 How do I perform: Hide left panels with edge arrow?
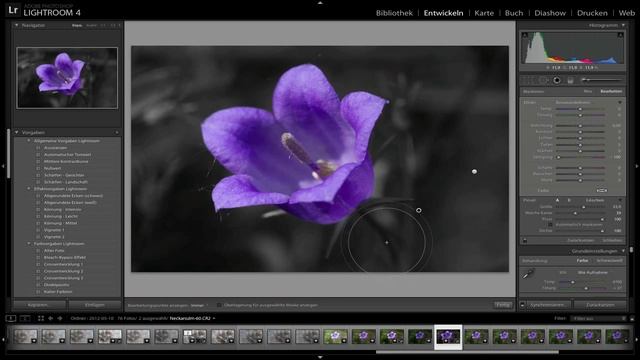click(x=3, y=166)
